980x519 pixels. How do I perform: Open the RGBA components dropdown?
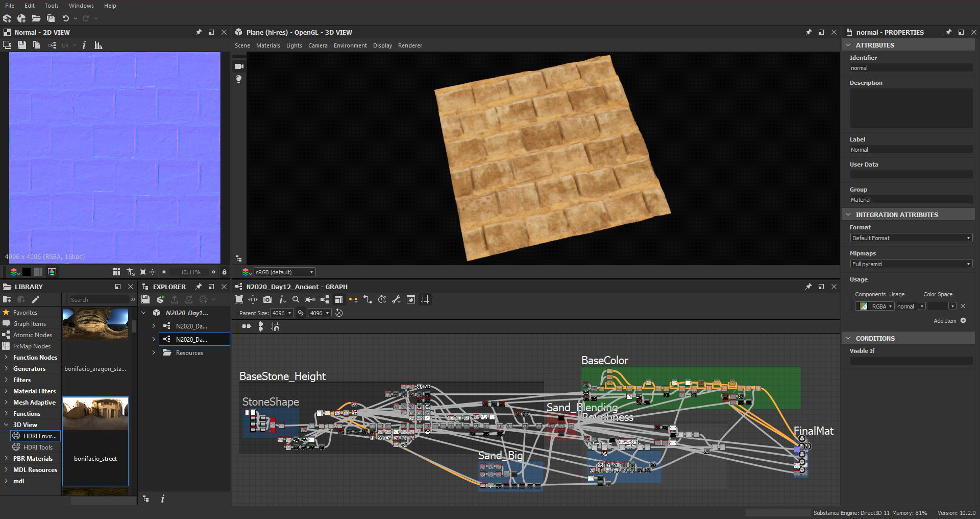click(x=875, y=306)
